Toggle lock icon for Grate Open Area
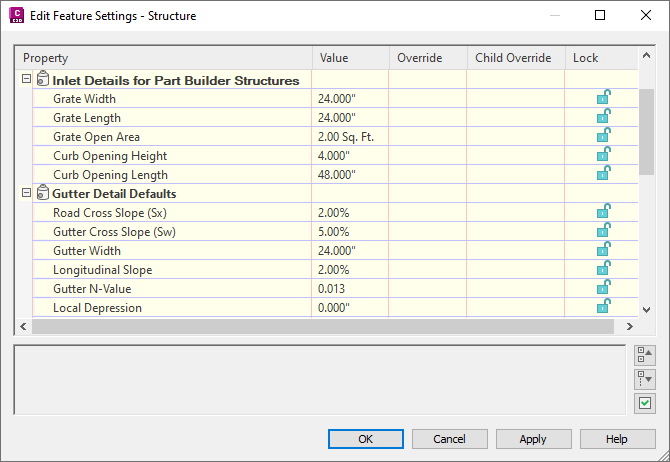Viewport: 670px width, 462px height. 603,136
